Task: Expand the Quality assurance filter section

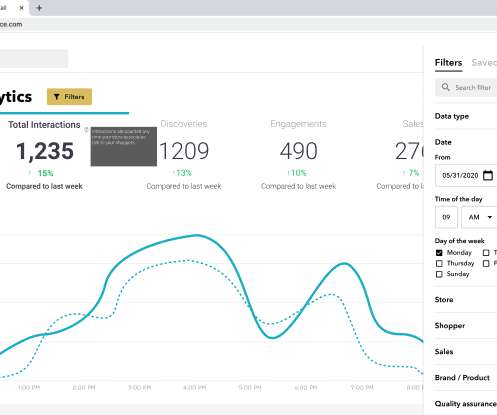Action: [466, 404]
